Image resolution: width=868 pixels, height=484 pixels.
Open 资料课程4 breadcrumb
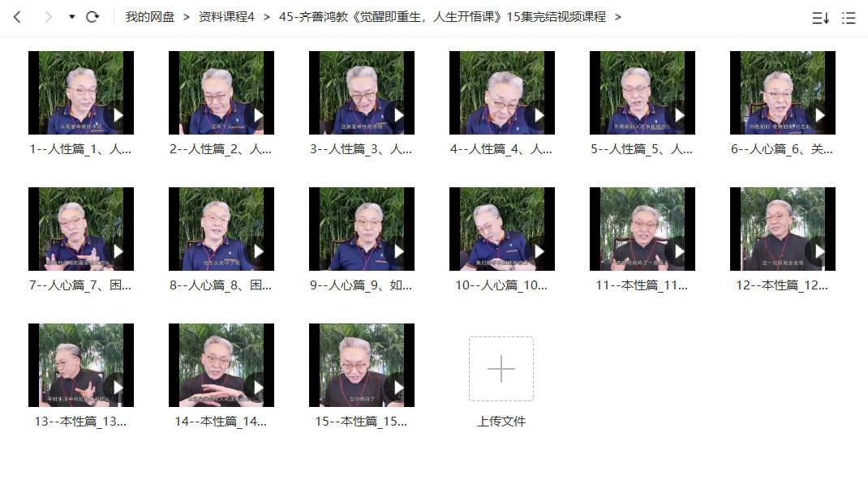226,17
